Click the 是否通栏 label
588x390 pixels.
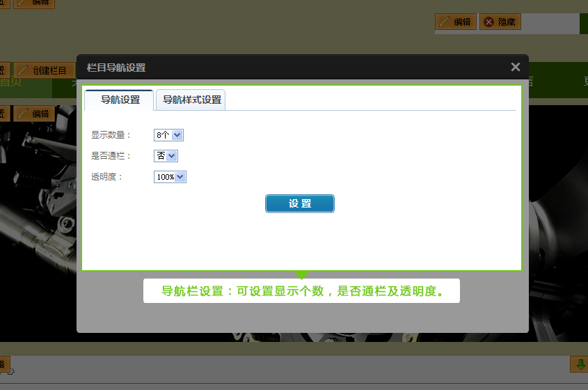pos(111,156)
